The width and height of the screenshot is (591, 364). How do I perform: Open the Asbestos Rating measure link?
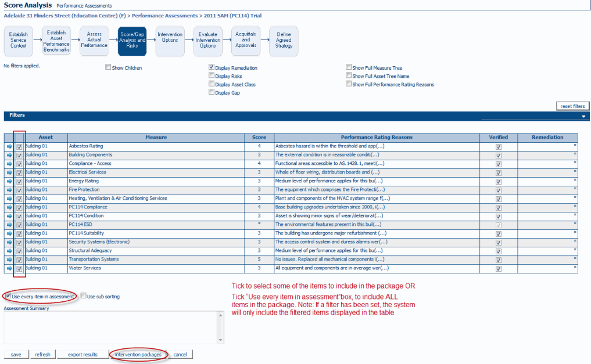click(x=86, y=146)
